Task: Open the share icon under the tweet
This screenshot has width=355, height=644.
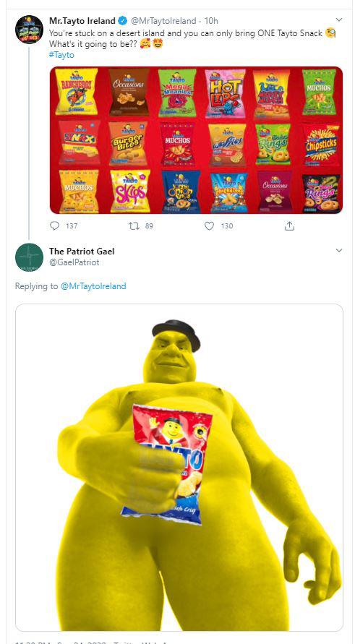Action: [x=289, y=226]
